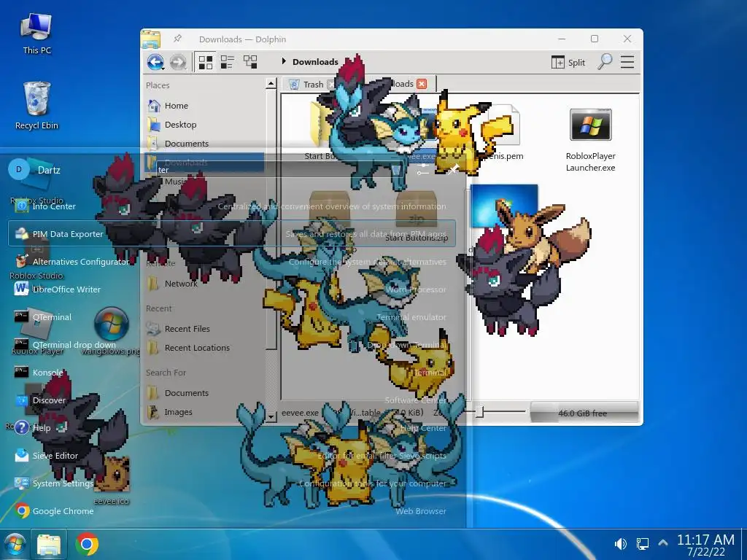The image size is (747, 560).
Task: Open launcher configure sliders icon
Action: (x=422, y=169)
